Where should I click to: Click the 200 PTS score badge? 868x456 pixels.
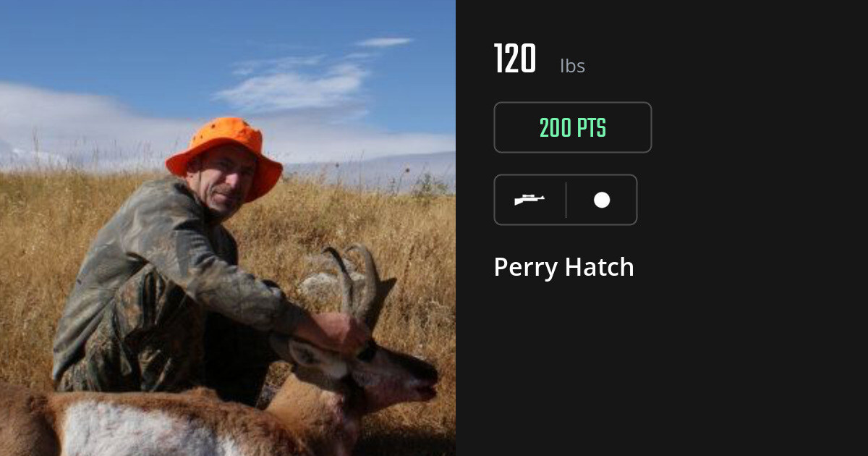click(x=573, y=127)
